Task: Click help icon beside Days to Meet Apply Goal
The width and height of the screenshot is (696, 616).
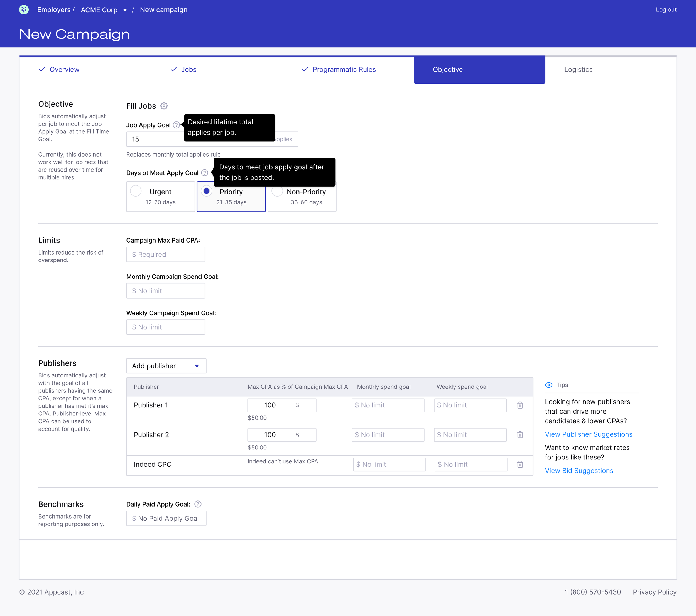Action: pyautogui.click(x=204, y=173)
